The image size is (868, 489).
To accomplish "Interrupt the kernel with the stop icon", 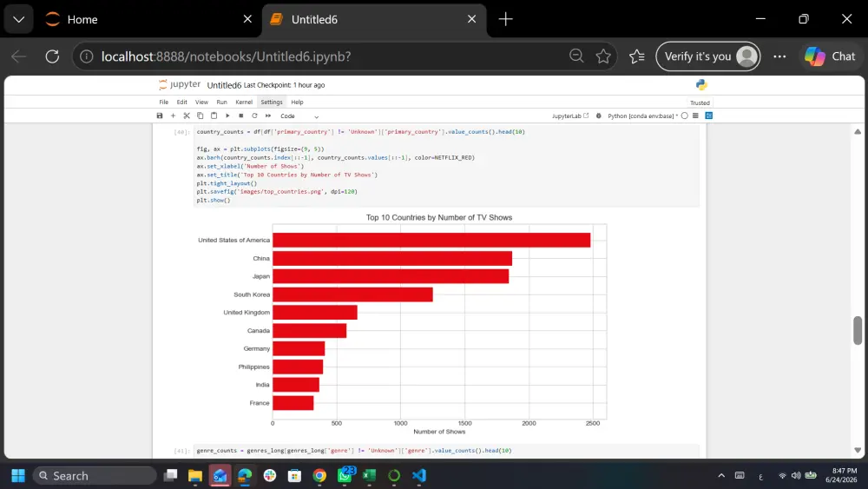I will (x=240, y=116).
